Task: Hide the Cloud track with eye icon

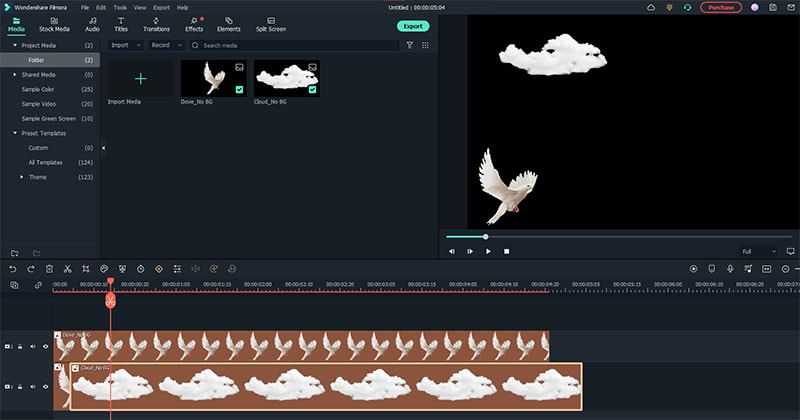Action: pyautogui.click(x=45, y=387)
